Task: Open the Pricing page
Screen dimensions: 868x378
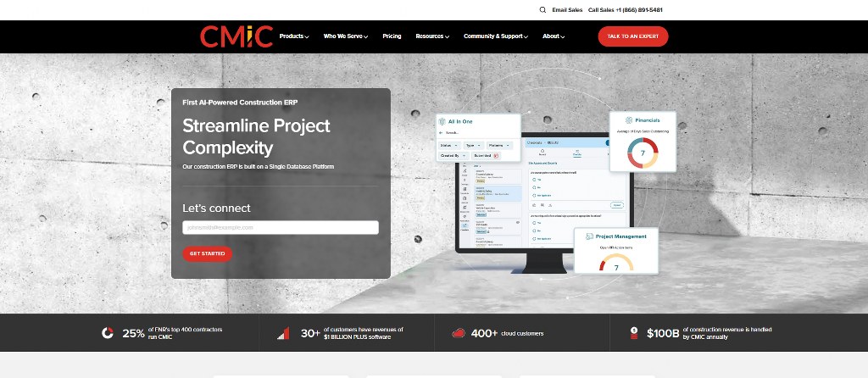Action: (392, 36)
